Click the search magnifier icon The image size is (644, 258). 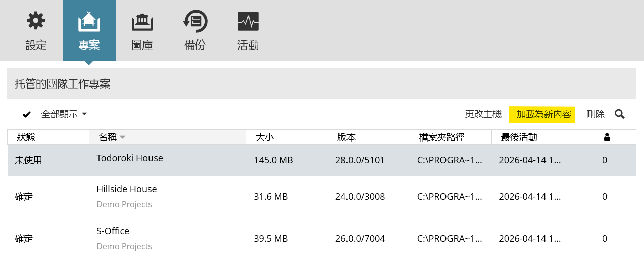pos(620,114)
